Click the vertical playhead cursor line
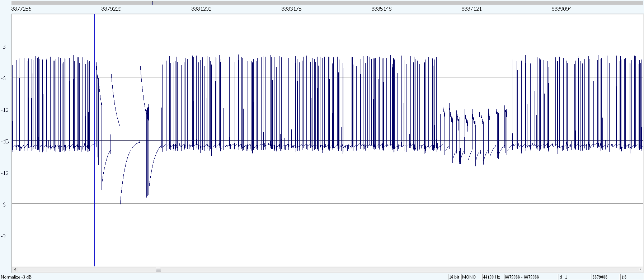644x280 pixels. click(94, 140)
